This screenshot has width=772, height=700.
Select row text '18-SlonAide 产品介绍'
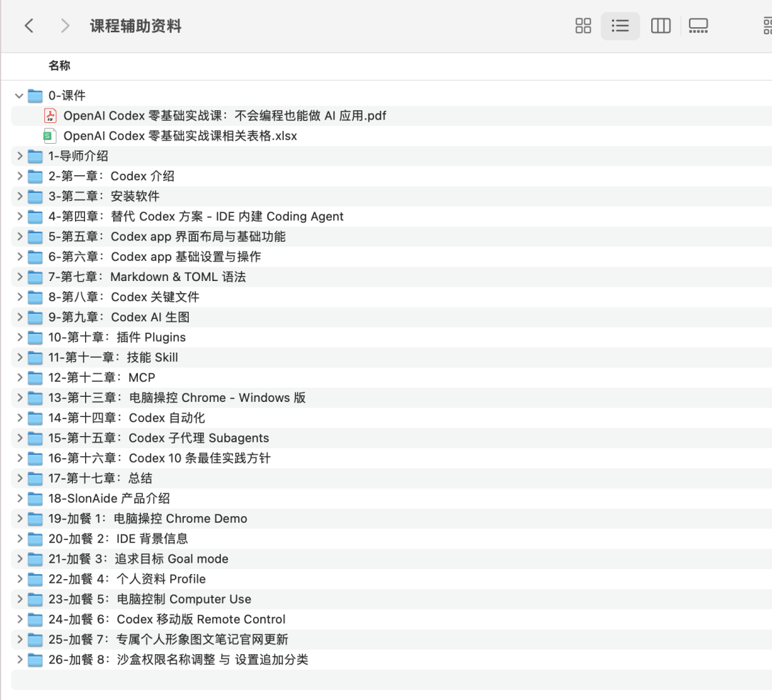109,498
